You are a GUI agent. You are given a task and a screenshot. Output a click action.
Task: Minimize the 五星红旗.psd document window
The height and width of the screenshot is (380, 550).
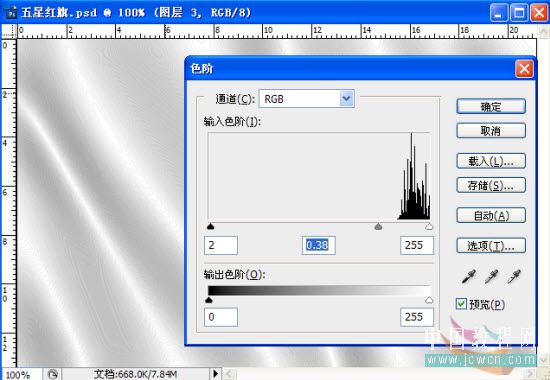pyautogui.click(x=499, y=13)
